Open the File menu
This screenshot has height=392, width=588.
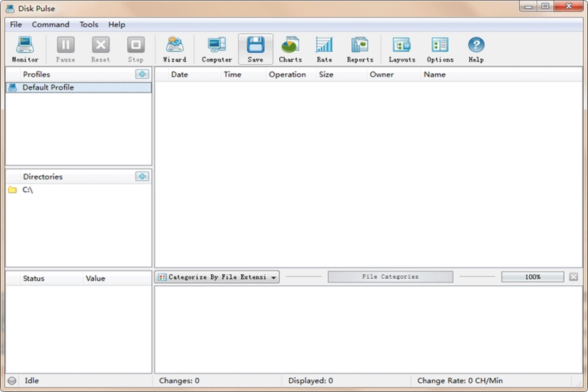[x=16, y=24]
